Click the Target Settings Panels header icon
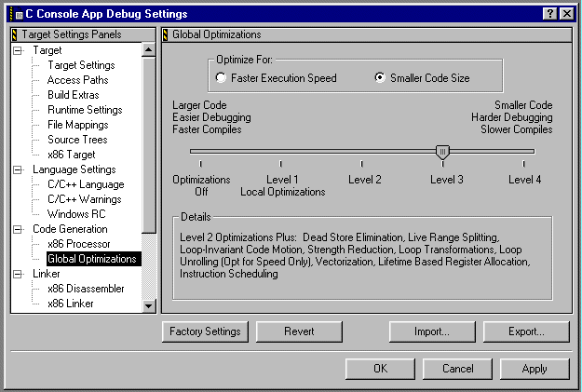 pos(15,34)
